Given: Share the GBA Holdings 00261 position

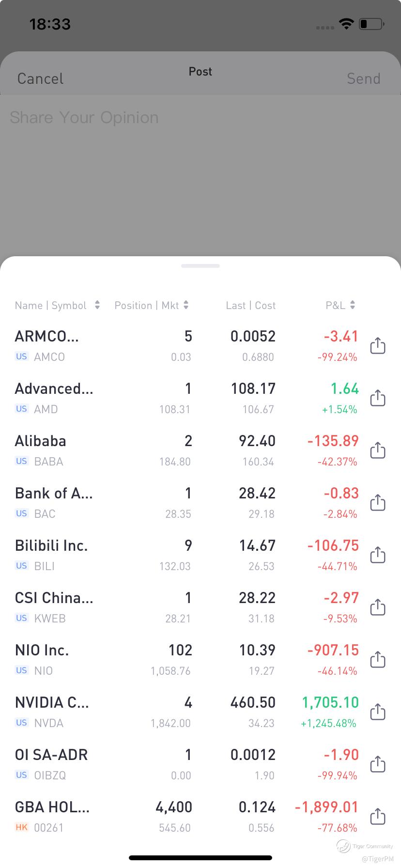Looking at the screenshot, I should click(378, 817).
